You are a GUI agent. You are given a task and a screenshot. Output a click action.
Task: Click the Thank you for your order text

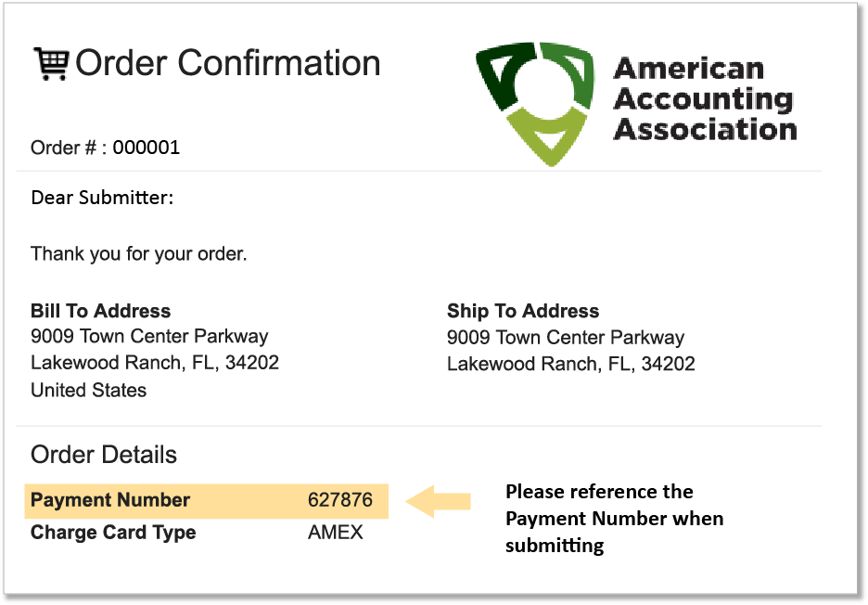139,253
